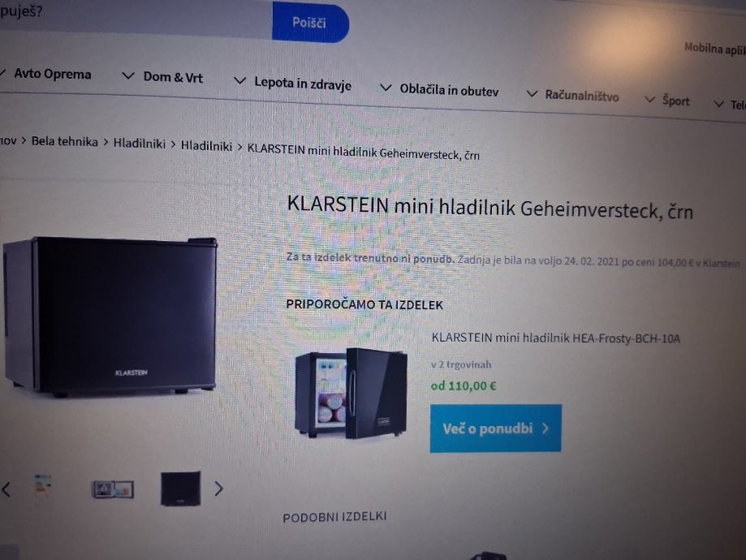This screenshot has width=746, height=560.
Task: Click inside the search input field
Action: click(x=136, y=17)
